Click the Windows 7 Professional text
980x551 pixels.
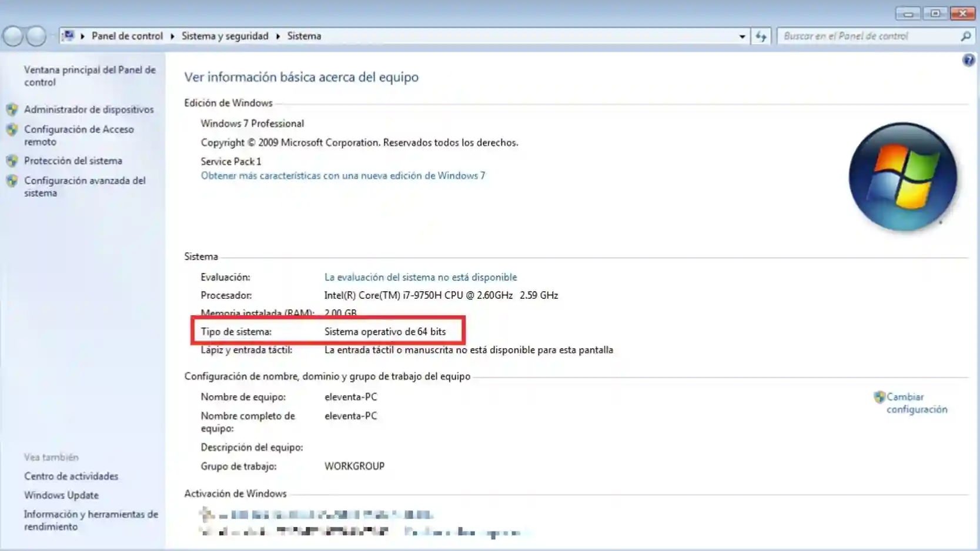(x=252, y=123)
